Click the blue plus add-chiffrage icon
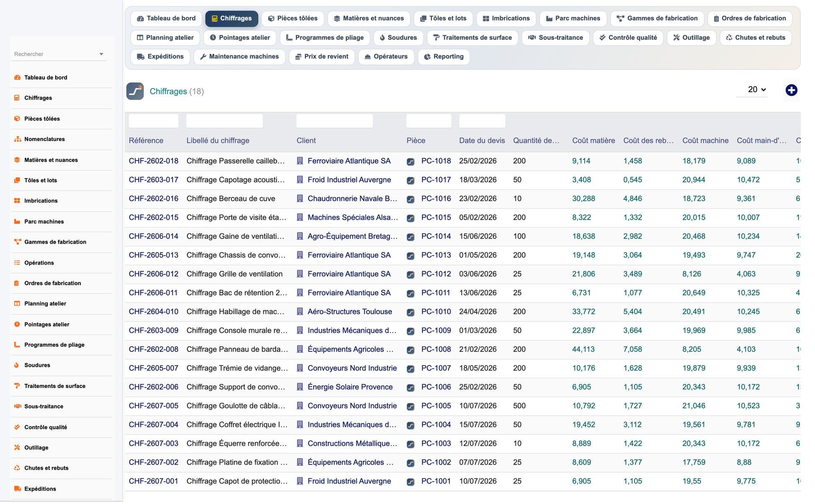The height and width of the screenshot is (504, 815). [x=791, y=90]
